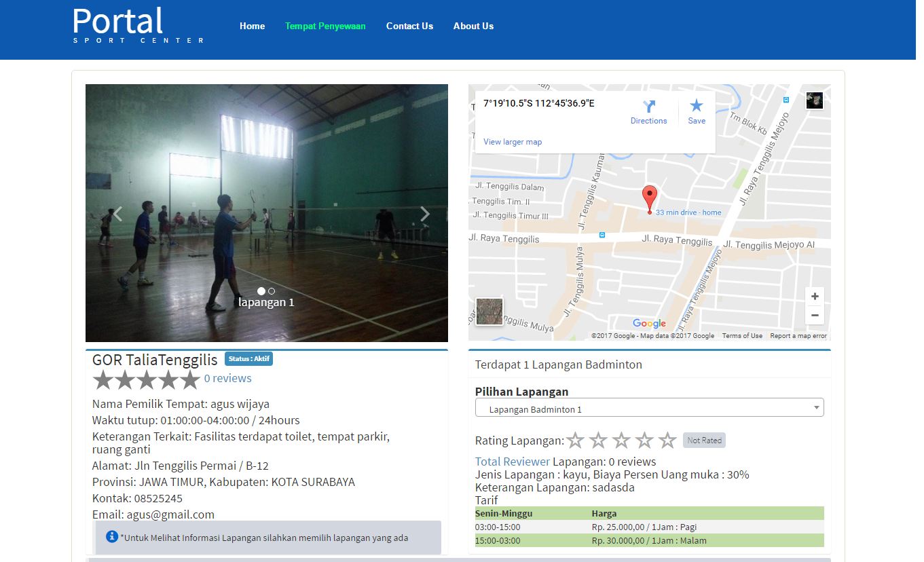Switch to the Contact Us page
The height and width of the screenshot is (562, 924).
coord(409,26)
